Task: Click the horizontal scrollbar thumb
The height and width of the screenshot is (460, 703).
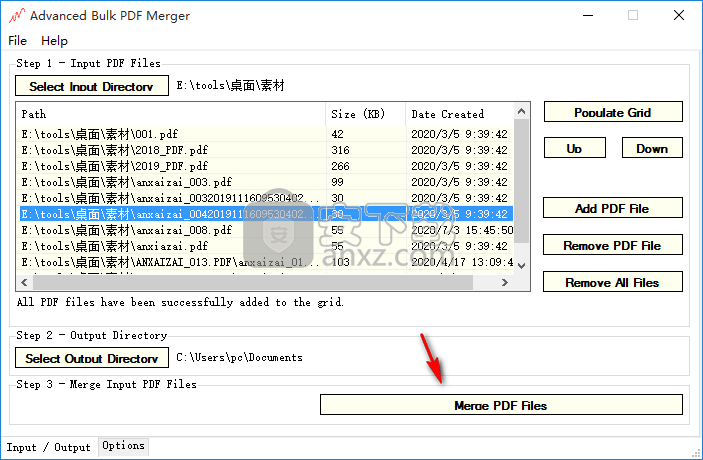Action: (253, 282)
